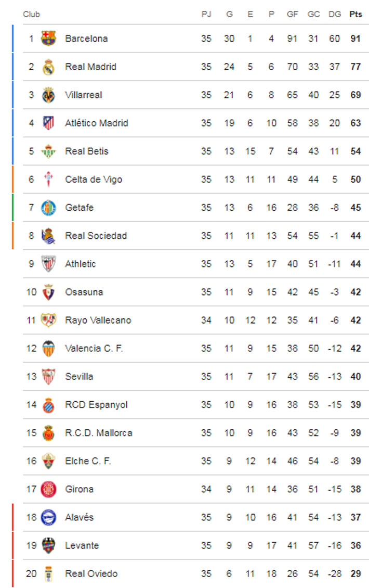This screenshot has width=369, height=588.
Task: Click the Getafe blue badge
Action: pyautogui.click(x=48, y=208)
